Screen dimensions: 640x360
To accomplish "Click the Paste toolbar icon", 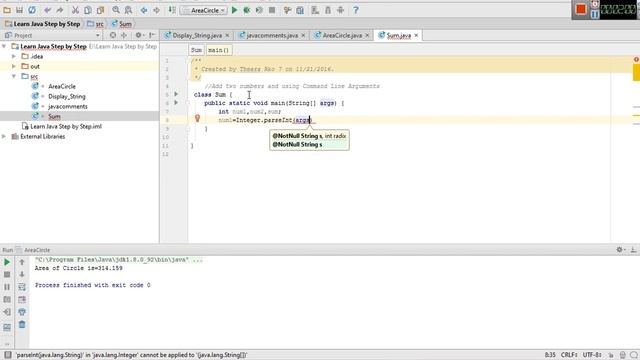I will click(100, 10).
